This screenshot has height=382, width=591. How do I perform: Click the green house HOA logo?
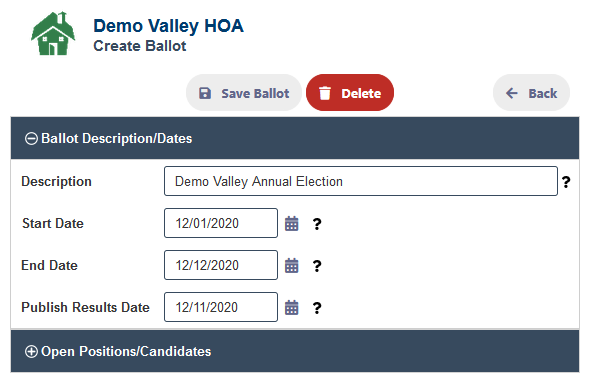(53, 34)
